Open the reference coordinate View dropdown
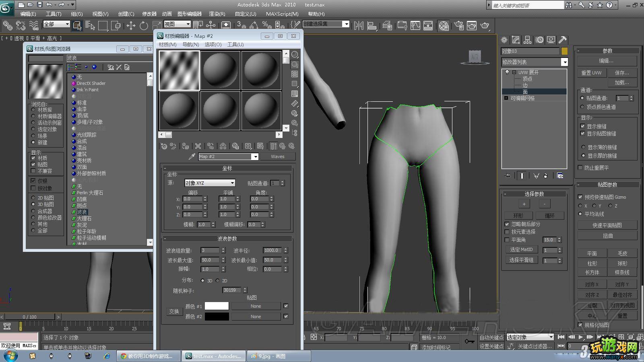The image size is (644, 362). tap(177, 25)
